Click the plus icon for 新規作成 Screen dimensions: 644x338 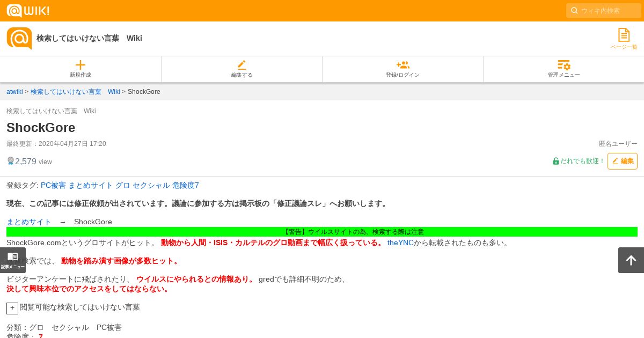click(x=80, y=65)
